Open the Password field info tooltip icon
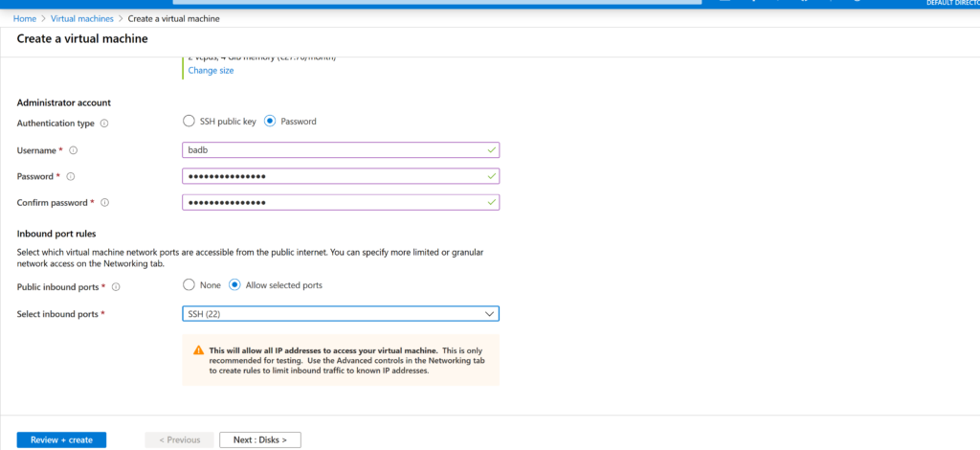The width and height of the screenshot is (980, 450). pos(71,176)
